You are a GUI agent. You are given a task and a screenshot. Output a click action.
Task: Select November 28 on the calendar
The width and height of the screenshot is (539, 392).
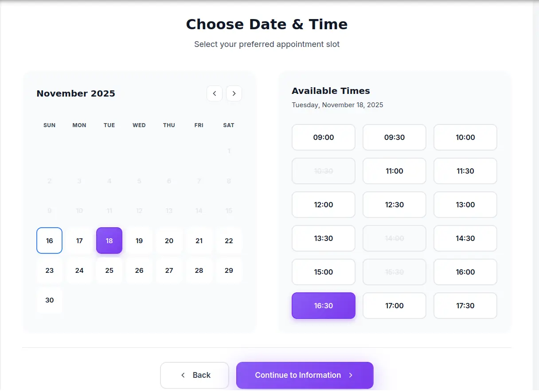199,270
